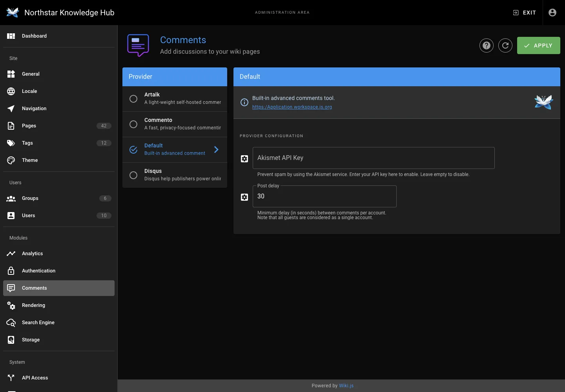The image size is (565, 392).
Task: Click the Search Engine cloud icon
Action: [x=11, y=323]
